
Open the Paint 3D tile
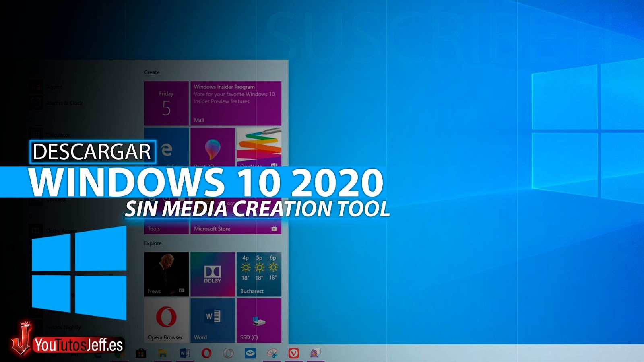[x=213, y=147]
